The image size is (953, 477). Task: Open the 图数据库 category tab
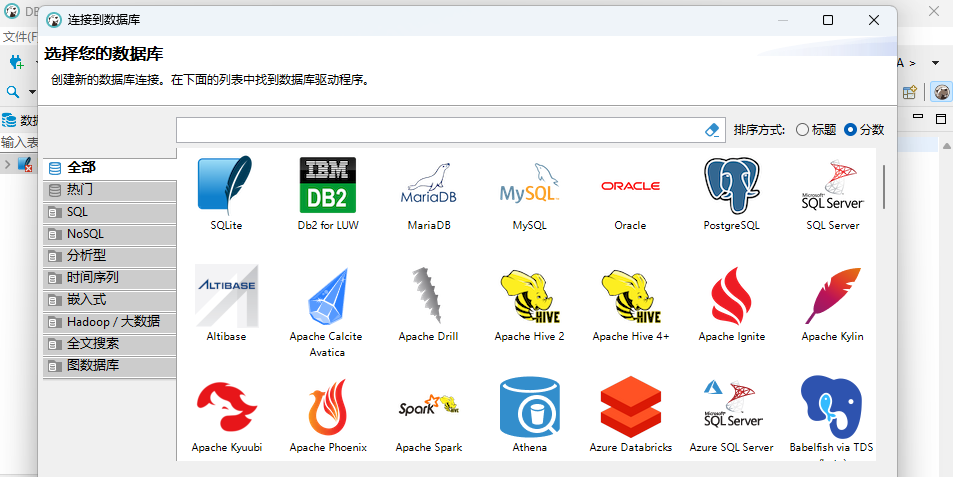110,366
